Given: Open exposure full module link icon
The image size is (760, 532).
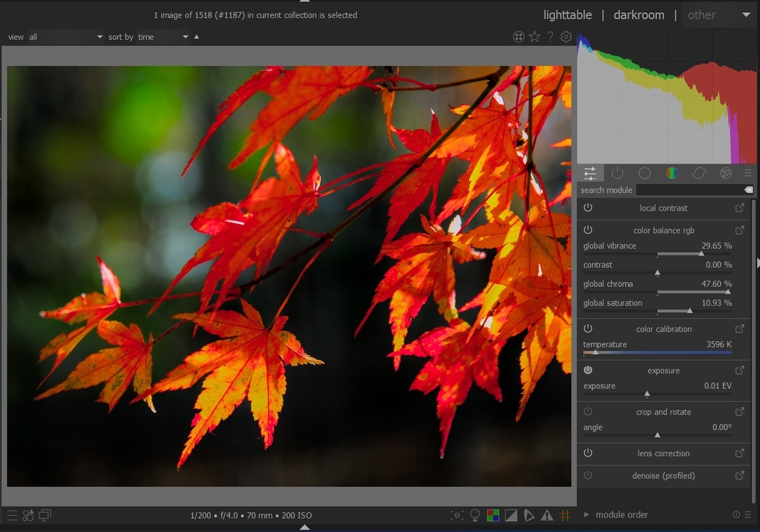Looking at the screenshot, I should (739, 370).
